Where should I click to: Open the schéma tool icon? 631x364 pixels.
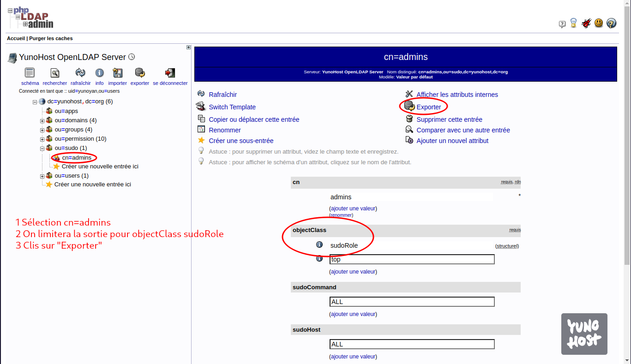point(30,73)
